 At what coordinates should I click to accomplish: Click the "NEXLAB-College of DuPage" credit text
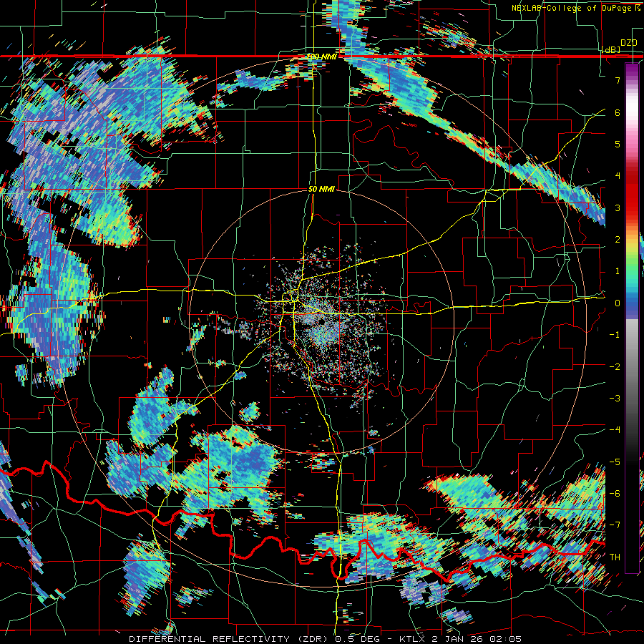pyautogui.click(x=572, y=8)
